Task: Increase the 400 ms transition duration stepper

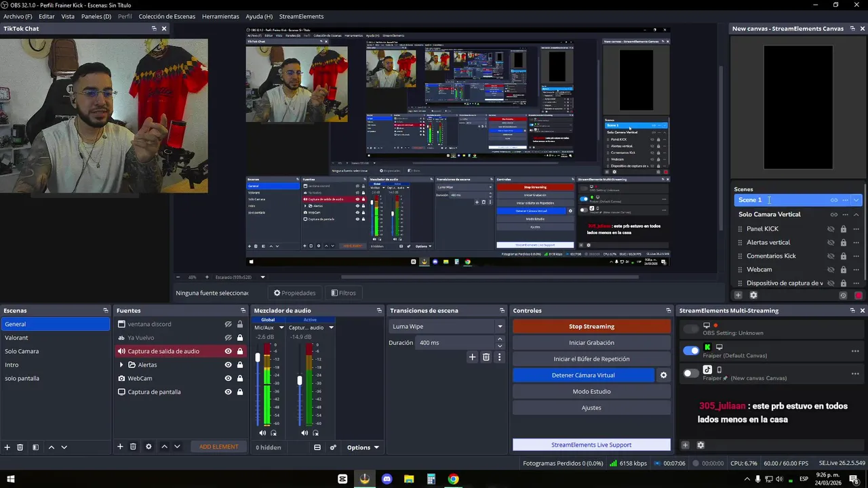Action: click(500, 339)
